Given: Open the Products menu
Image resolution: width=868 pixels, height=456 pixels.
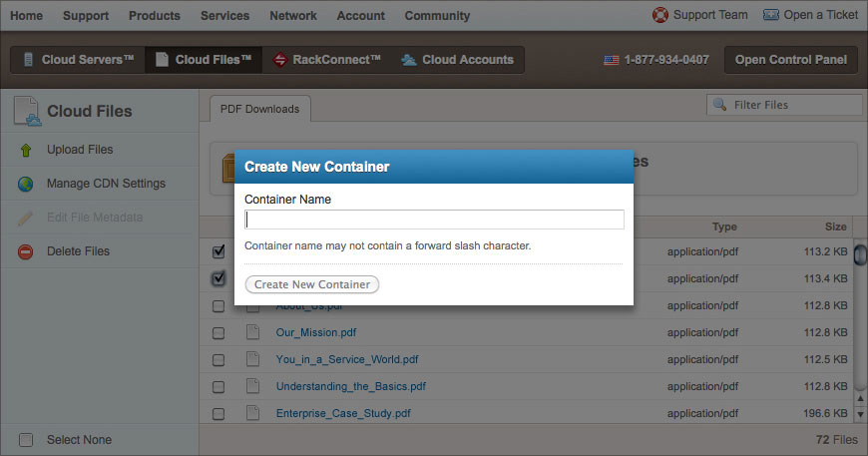Looking at the screenshot, I should 155,16.
